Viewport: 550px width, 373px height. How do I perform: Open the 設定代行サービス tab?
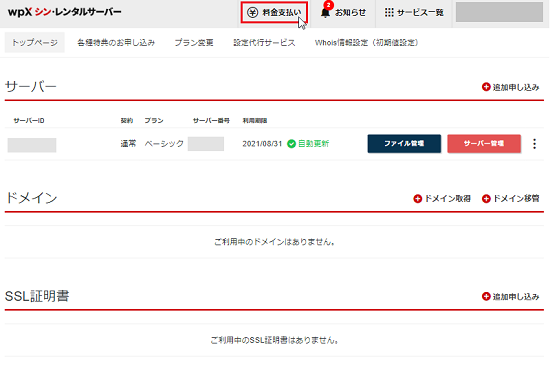tap(264, 42)
